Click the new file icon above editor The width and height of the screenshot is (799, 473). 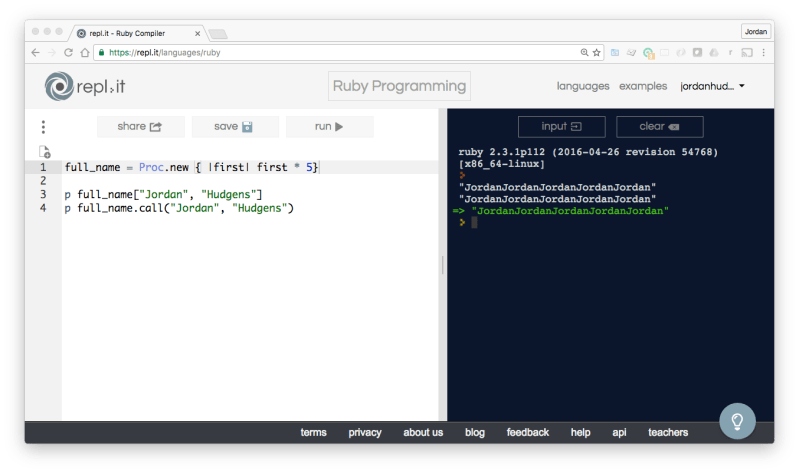point(45,152)
